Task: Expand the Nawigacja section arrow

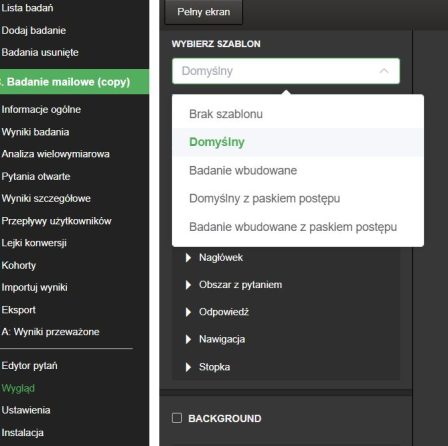Action: pos(188,339)
